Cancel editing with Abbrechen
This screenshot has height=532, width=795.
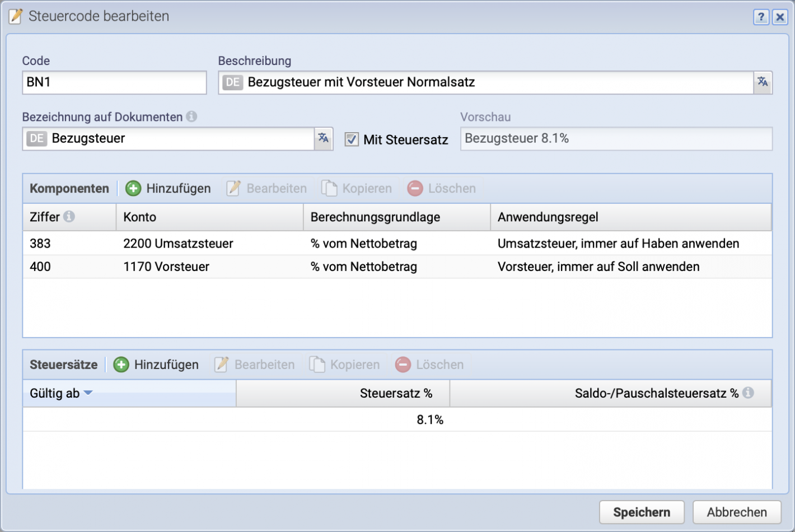click(737, 512)
